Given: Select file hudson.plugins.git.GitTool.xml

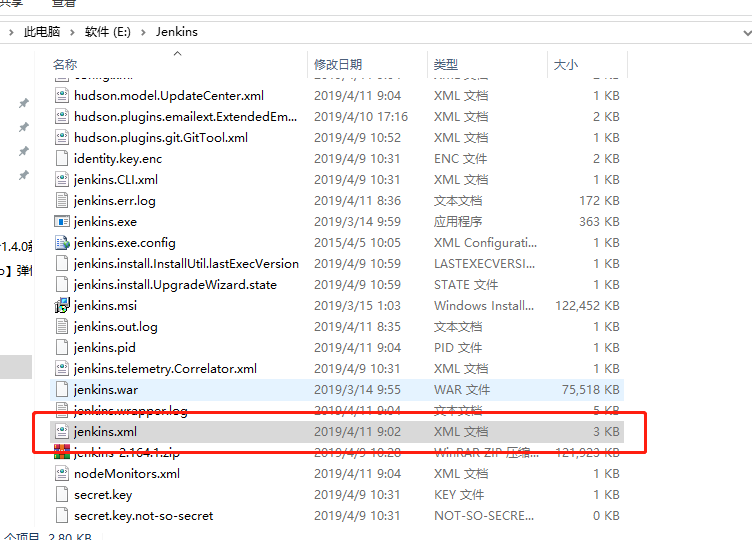Looking at the screenshot, I should pos(161,138).
